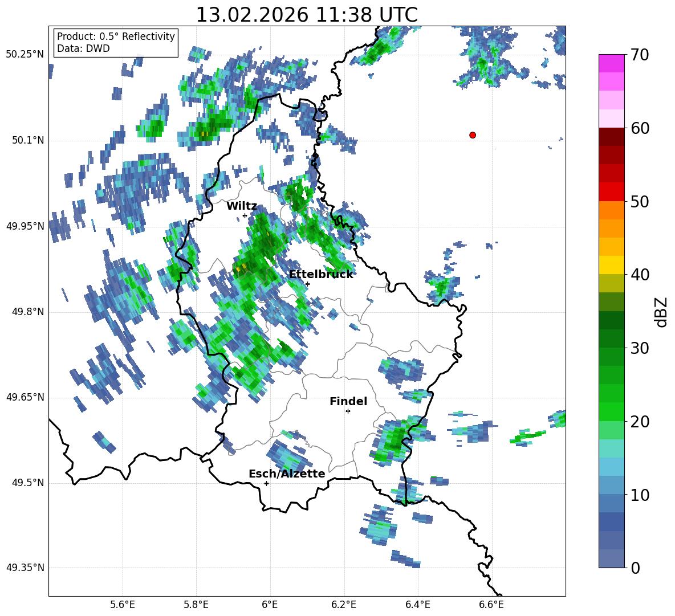Click the dark green colorbar segment near 35
This screenshot has height=616, width=675.
click(611, 320)
